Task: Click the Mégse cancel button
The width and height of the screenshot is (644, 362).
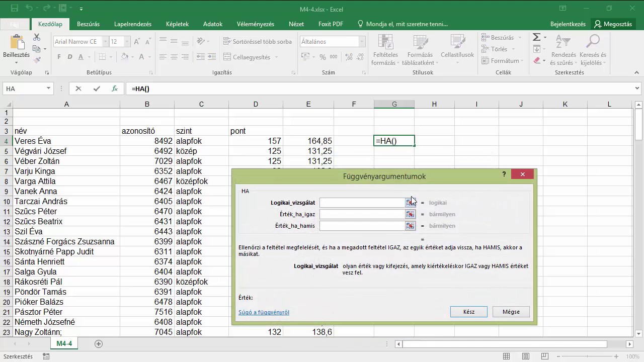Action: (511, 312)
